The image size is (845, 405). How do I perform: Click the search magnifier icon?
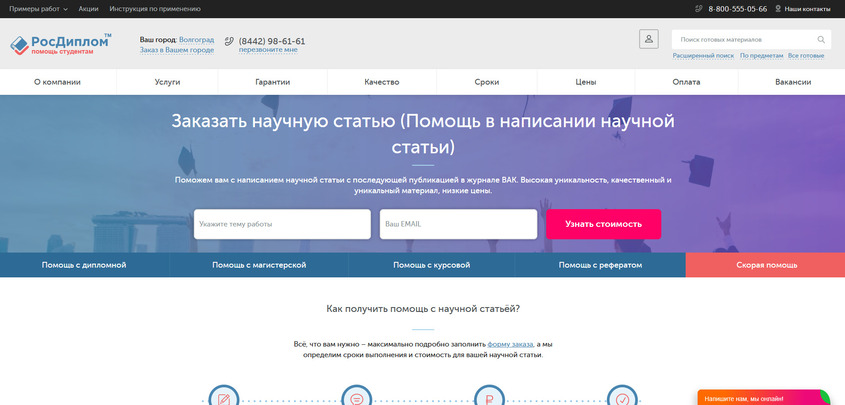(x=821, y=39)
